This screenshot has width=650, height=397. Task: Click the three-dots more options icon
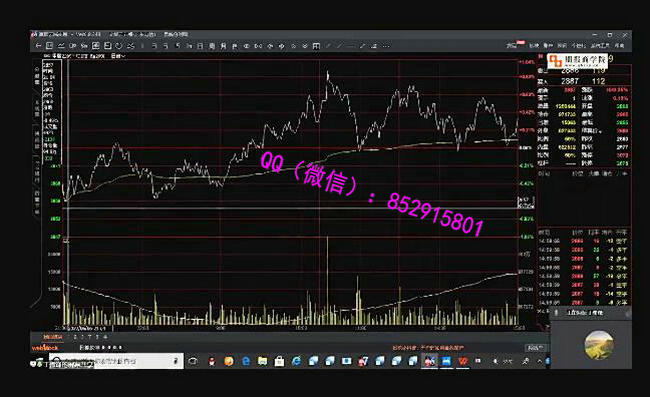[x=386, y=46]
